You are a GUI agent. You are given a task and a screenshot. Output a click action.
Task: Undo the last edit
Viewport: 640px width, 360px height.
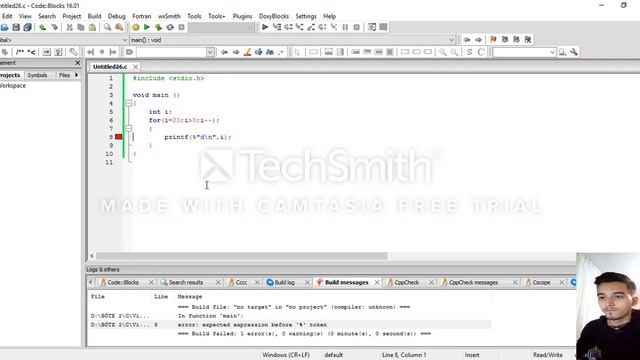pos(42,27)
